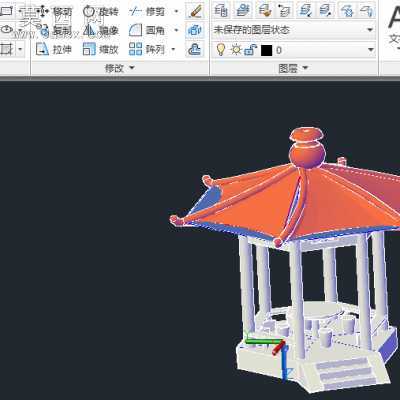
Task: Open the rectangle tool dropdown arrow
Action: click(x=20, y=11)
